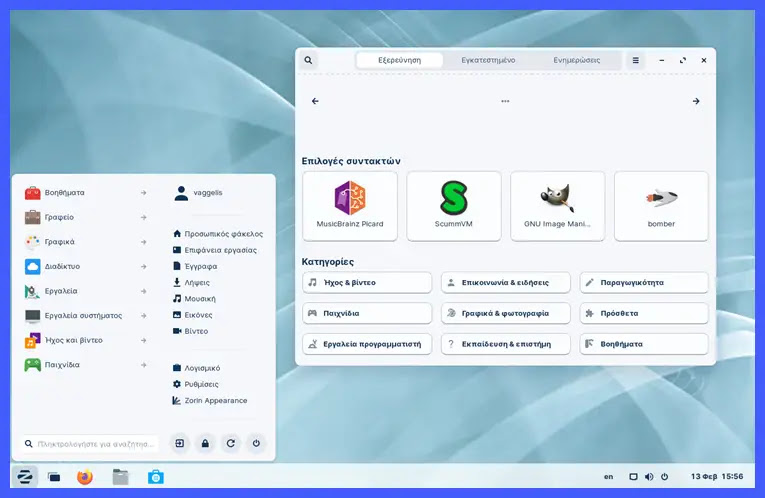765x498 pixels.
Task: Go to next featured banner arrow
Action: [x=696, y=101]
